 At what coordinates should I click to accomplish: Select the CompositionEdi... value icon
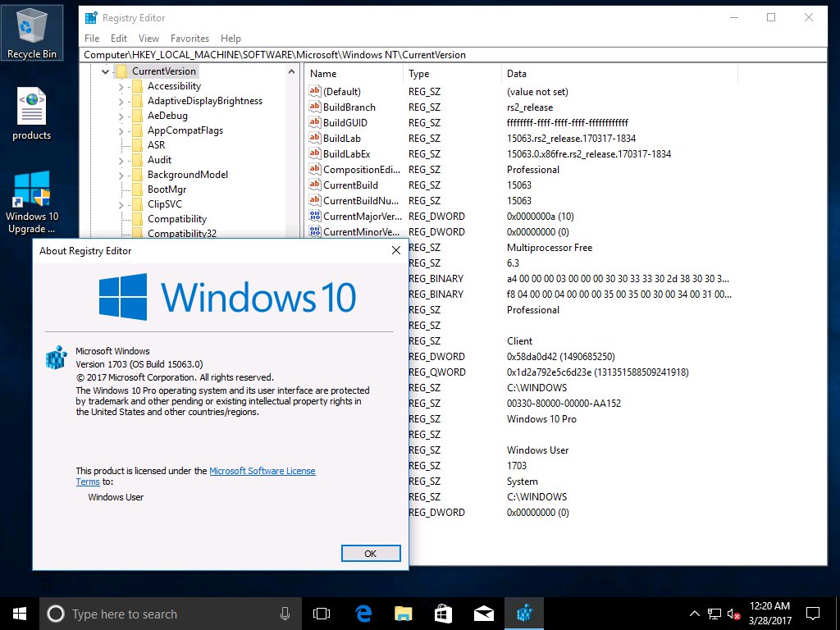315,169
